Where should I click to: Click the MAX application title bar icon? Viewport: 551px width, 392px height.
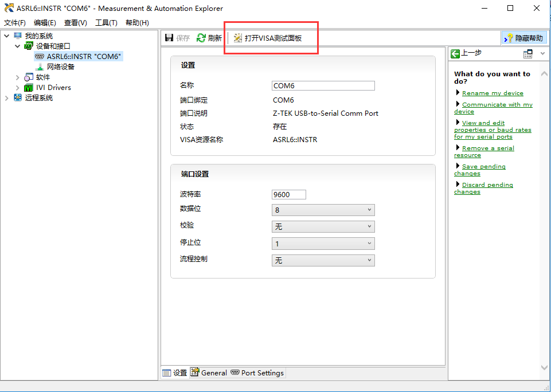tap(9, 8)
